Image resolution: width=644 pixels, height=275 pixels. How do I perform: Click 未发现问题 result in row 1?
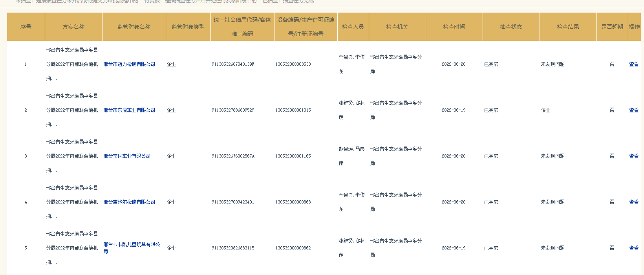(x=553, y=64)
